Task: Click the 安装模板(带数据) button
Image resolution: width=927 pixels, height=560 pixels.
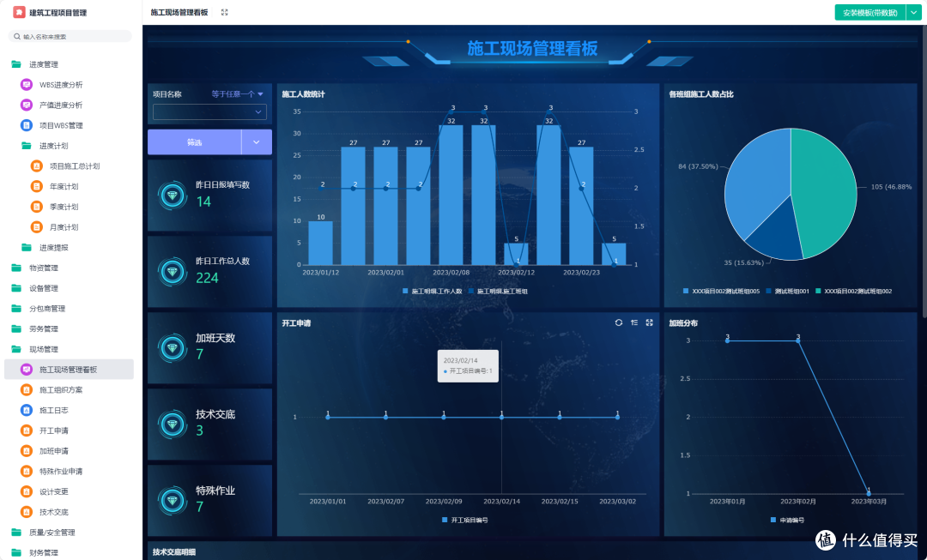Action: [870, 12]
